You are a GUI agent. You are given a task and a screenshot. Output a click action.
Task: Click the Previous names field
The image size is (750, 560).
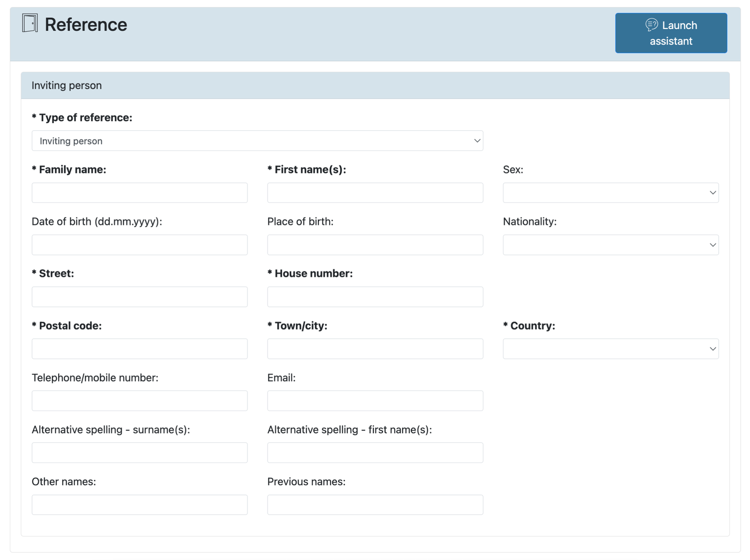click(x=375, y=505)
